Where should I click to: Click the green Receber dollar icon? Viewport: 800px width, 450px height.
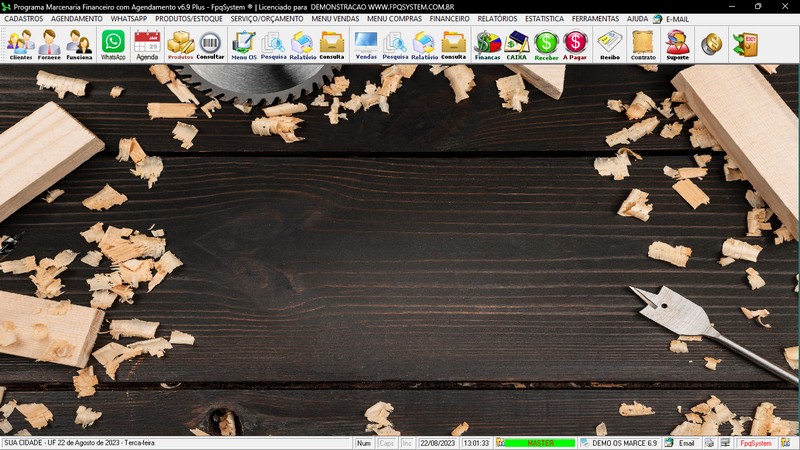click(x=546, y=45)
